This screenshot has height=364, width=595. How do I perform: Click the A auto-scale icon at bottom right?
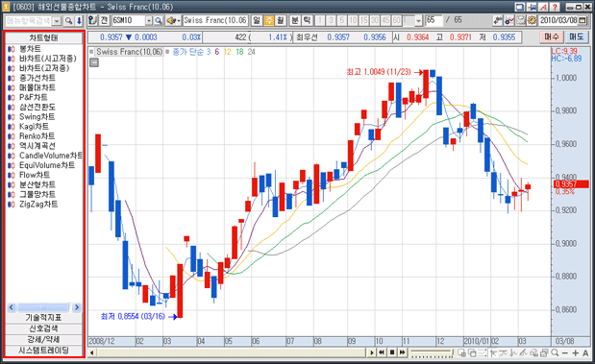[585, 353]
